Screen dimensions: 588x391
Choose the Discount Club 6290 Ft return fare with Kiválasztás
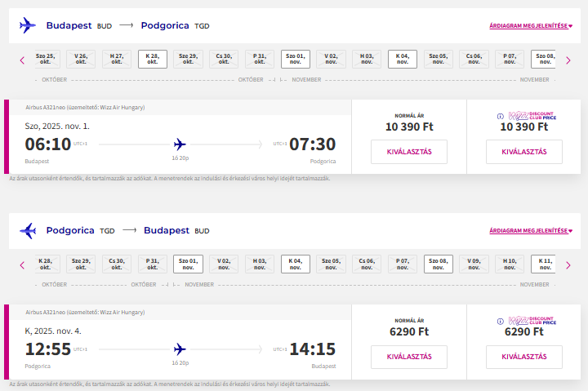coord(523,357)
